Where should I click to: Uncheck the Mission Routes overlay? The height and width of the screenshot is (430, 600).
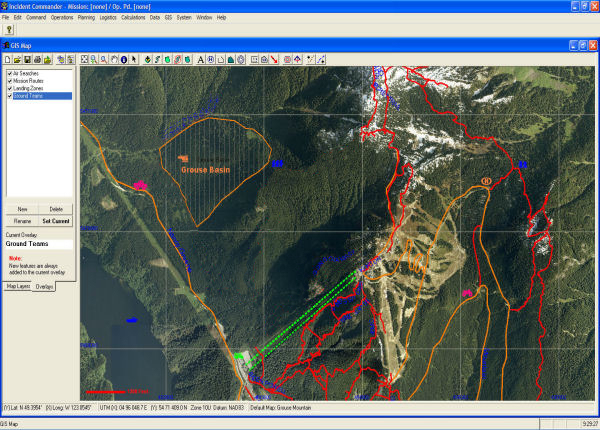[10, 81]
